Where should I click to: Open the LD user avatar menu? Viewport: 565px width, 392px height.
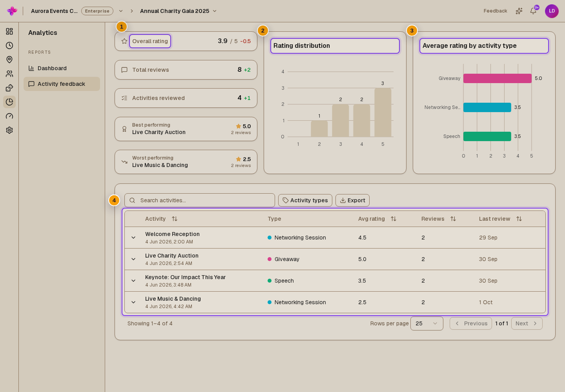point(552,11)
